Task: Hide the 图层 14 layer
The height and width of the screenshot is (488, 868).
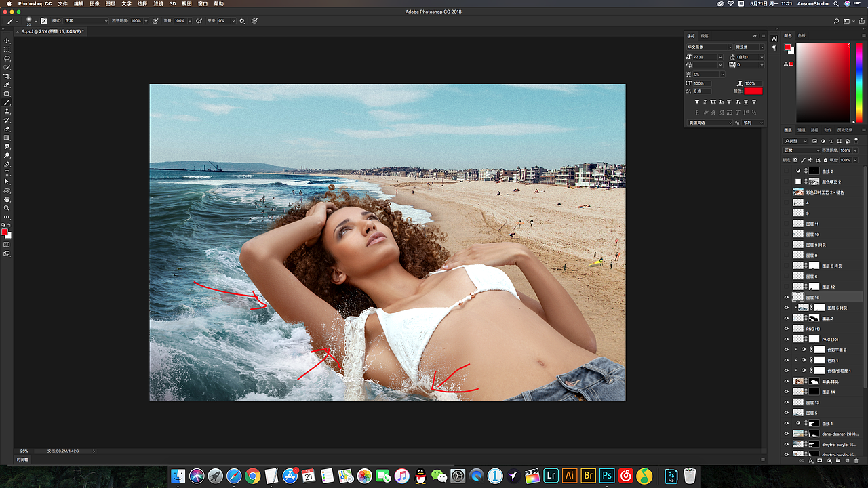Action: [x=787, y=392]
